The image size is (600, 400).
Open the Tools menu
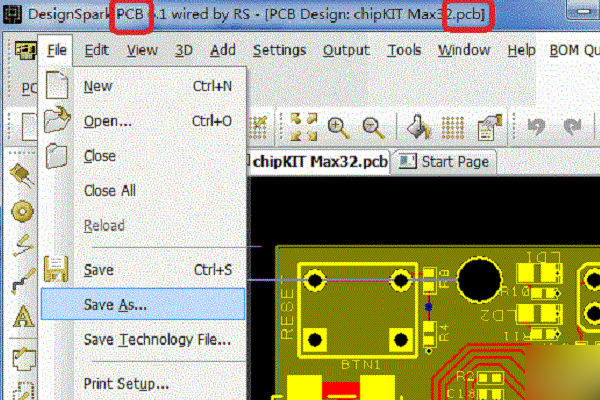click(404, 50)
